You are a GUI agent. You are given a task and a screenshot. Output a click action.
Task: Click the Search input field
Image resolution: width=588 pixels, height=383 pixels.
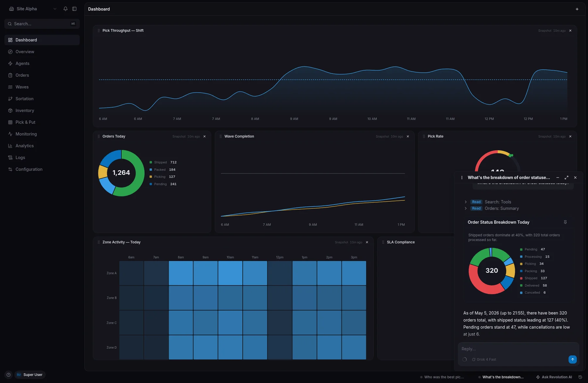point(42,24)
